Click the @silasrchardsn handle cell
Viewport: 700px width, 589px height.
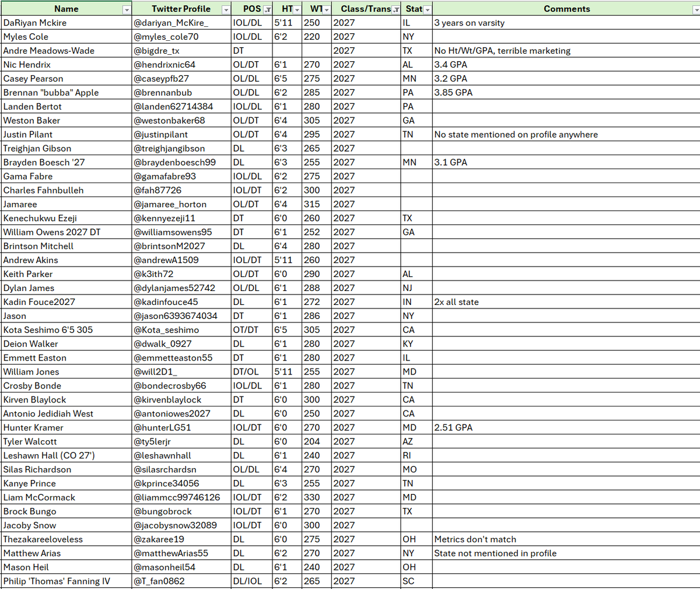(x=181, y=469)
